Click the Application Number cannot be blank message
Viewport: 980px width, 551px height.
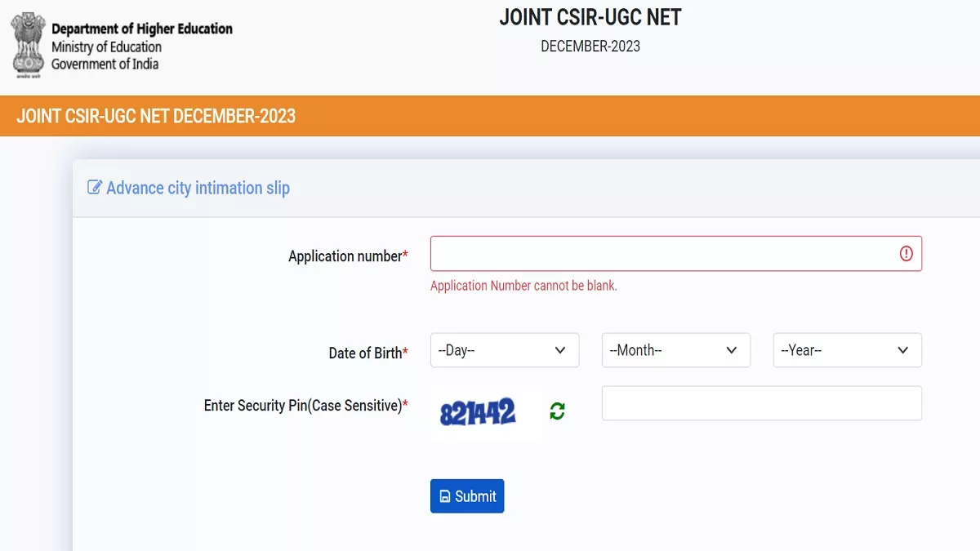tap(523, 286)
